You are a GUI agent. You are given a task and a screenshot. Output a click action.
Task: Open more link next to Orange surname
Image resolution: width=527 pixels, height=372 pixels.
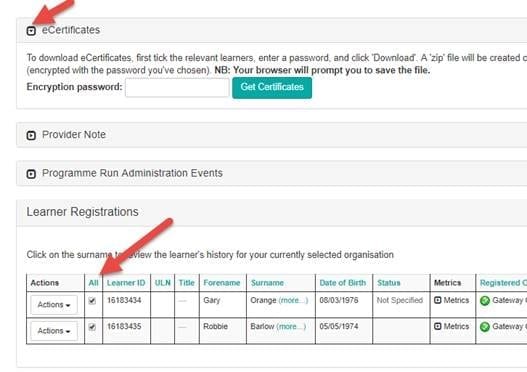pos(293,300)
